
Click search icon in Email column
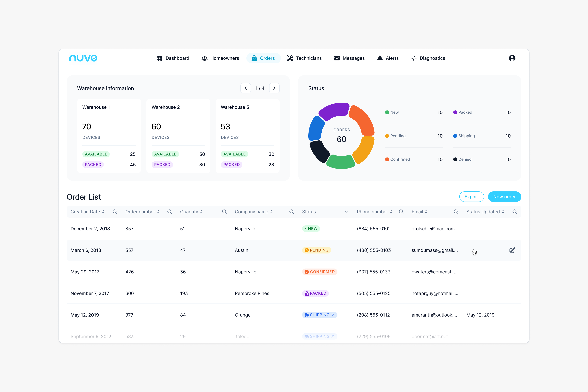(456, 212)
